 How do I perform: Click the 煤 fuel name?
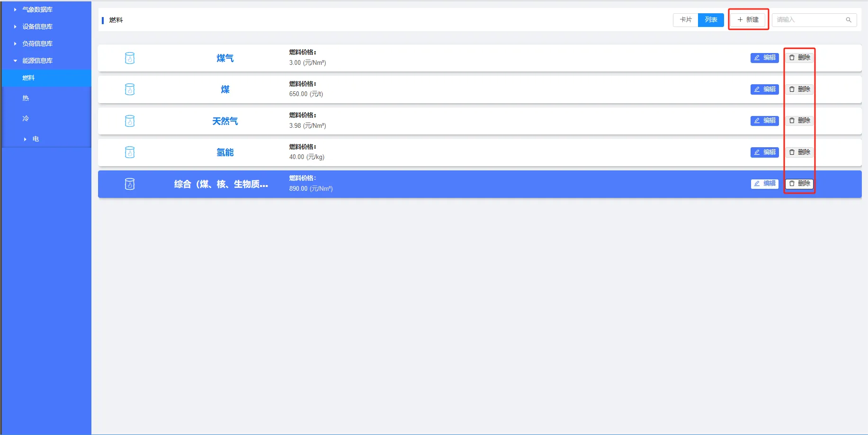tap(225, 89)
